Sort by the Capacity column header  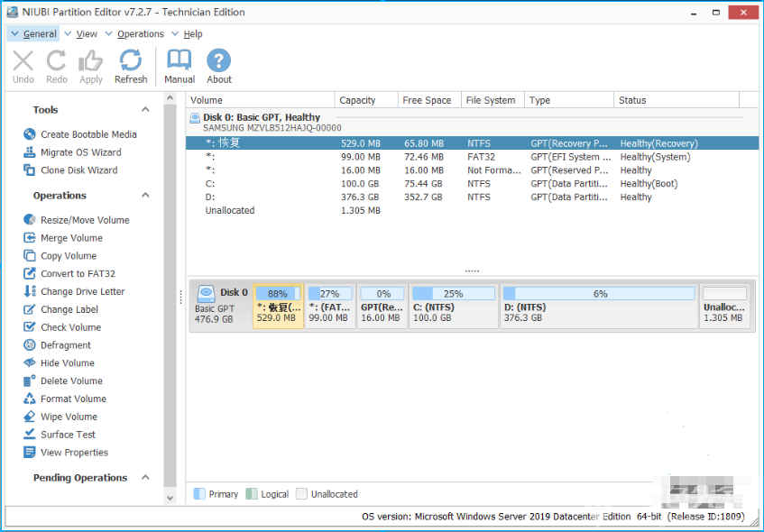tap(366, 100)
